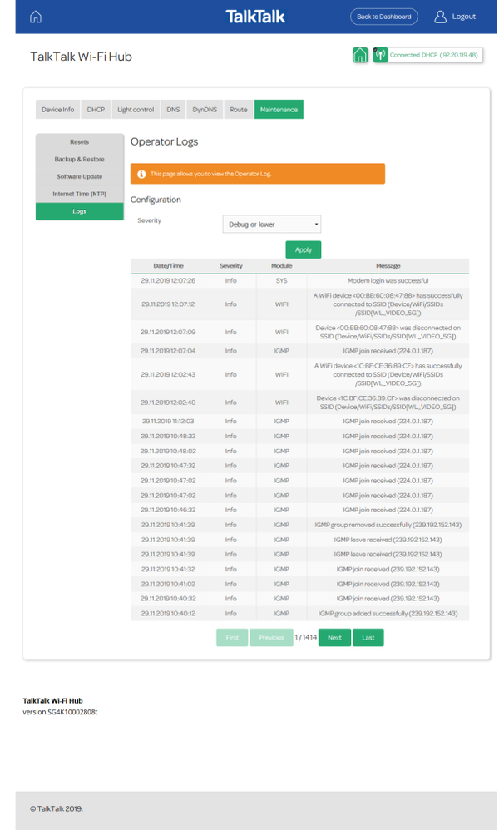Click the home icon in top header
Viewport: 504px width, 830px height.
coord(35,17)
